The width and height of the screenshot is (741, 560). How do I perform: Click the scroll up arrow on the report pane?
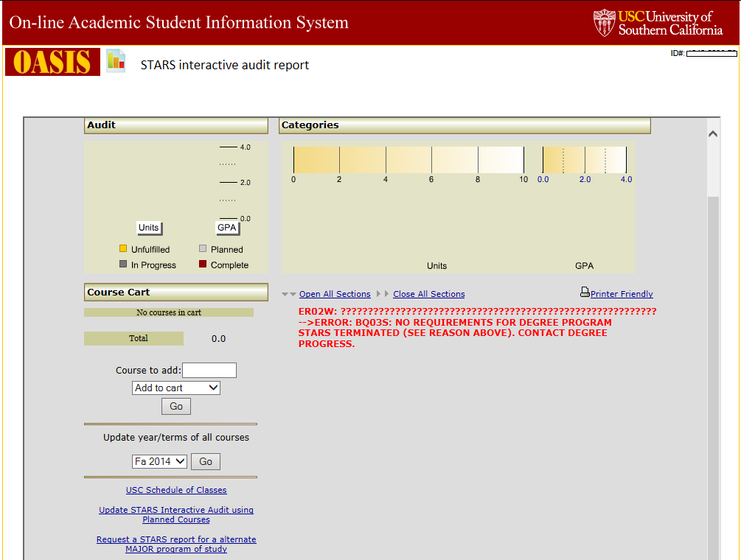click(x=713, y=134)
